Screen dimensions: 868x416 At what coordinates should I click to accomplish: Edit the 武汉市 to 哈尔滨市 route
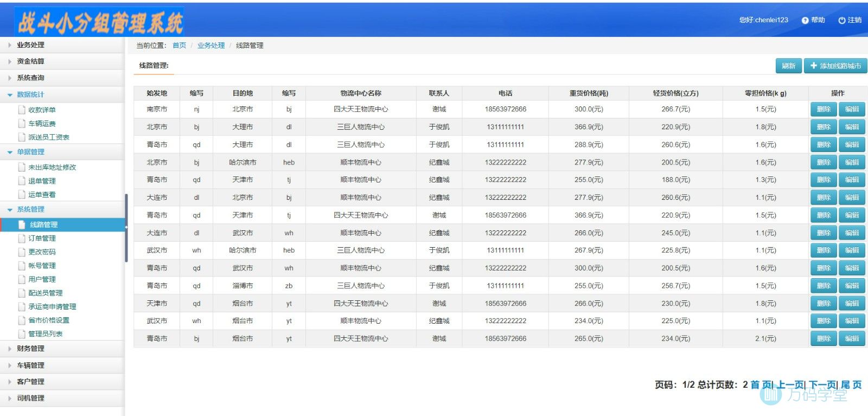(x=852, y=250)
